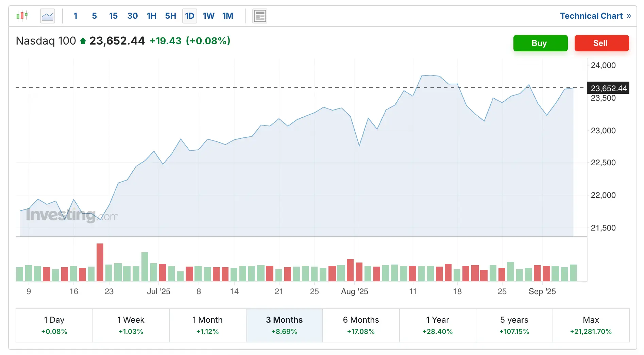Click the 21 date axis label

pyautogui.click(x=279, y=291)
